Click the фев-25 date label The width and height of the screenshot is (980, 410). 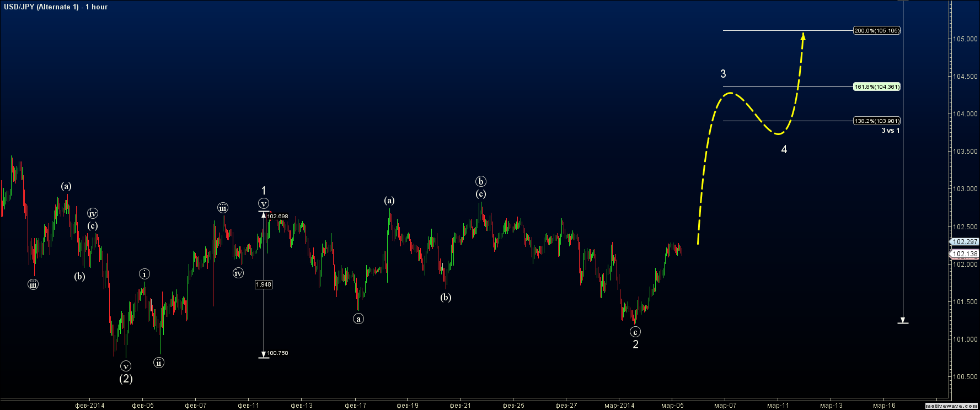coord(513,406)
